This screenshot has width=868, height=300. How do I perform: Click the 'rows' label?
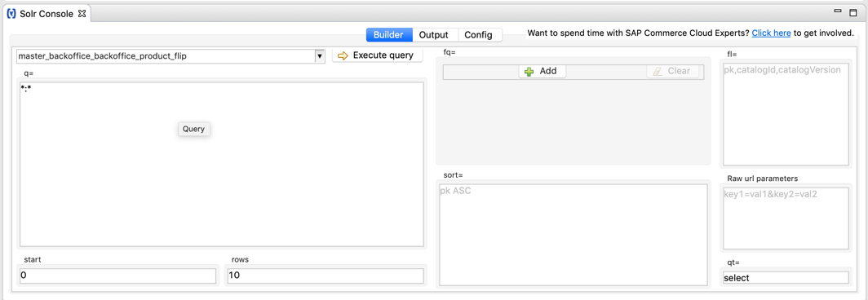point(240,259)
